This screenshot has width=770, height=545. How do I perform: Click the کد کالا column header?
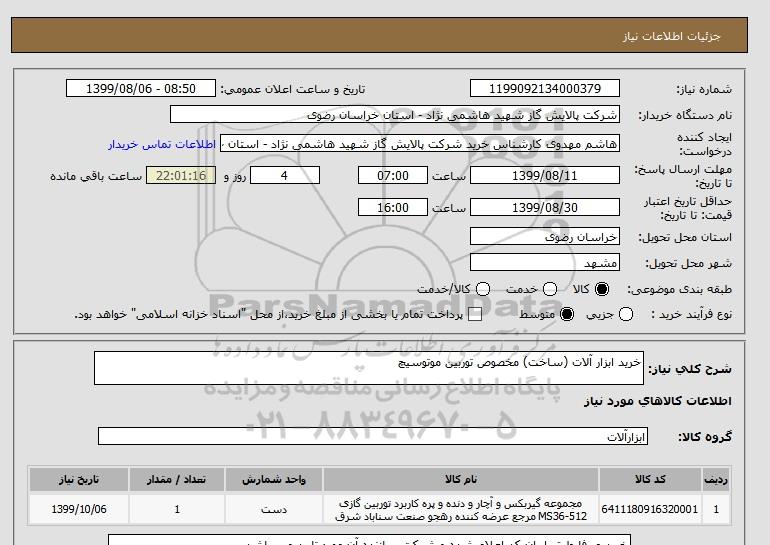click(x=650, y=479)
